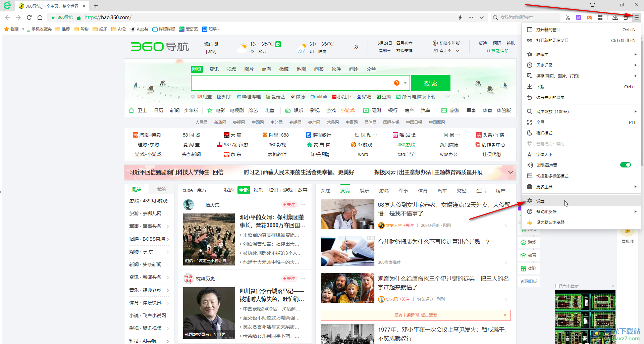This screenshot has width=644, height=344.
Task: Open the Apple bookmark
Action: pyautogui.click(x=139, y=29)
